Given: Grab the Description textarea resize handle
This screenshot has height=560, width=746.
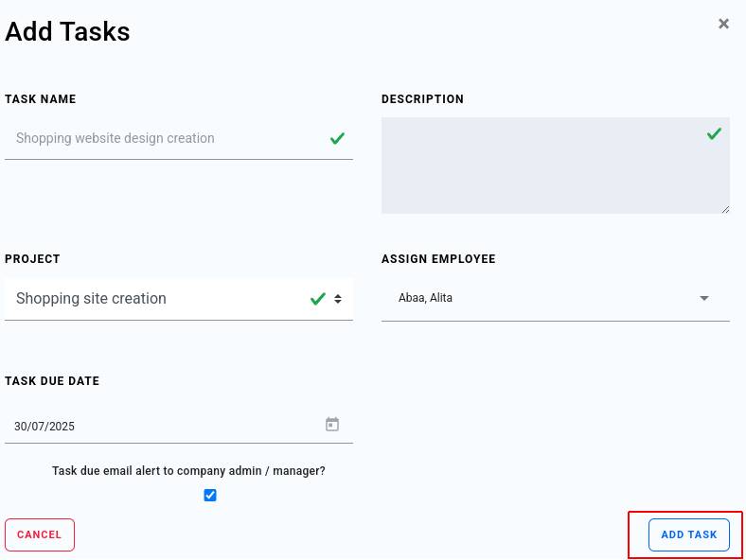Looking at the screenshot, I should 725,209.
